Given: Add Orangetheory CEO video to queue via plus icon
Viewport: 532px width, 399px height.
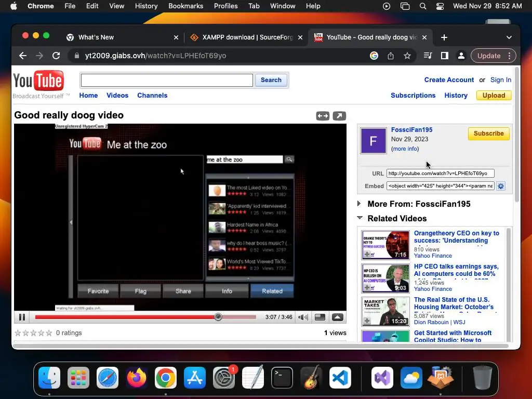Looking at the screenshot, I should pos(367,254).
